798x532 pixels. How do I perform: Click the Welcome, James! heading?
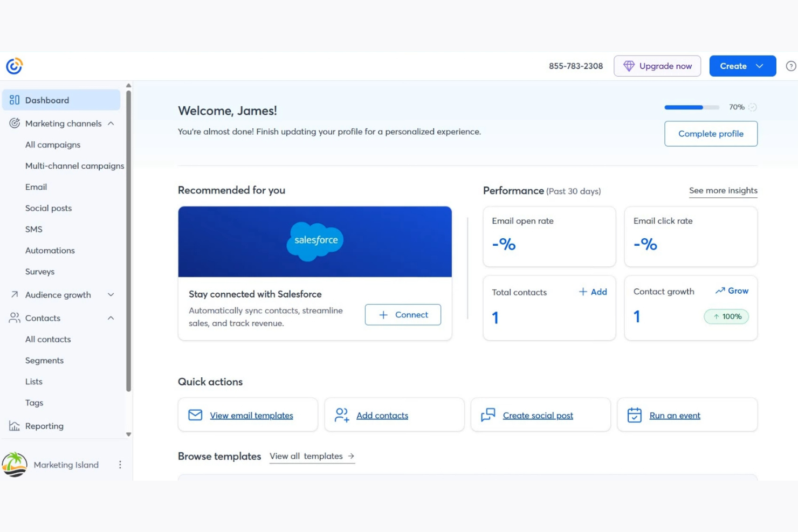(x=228, y=110)
